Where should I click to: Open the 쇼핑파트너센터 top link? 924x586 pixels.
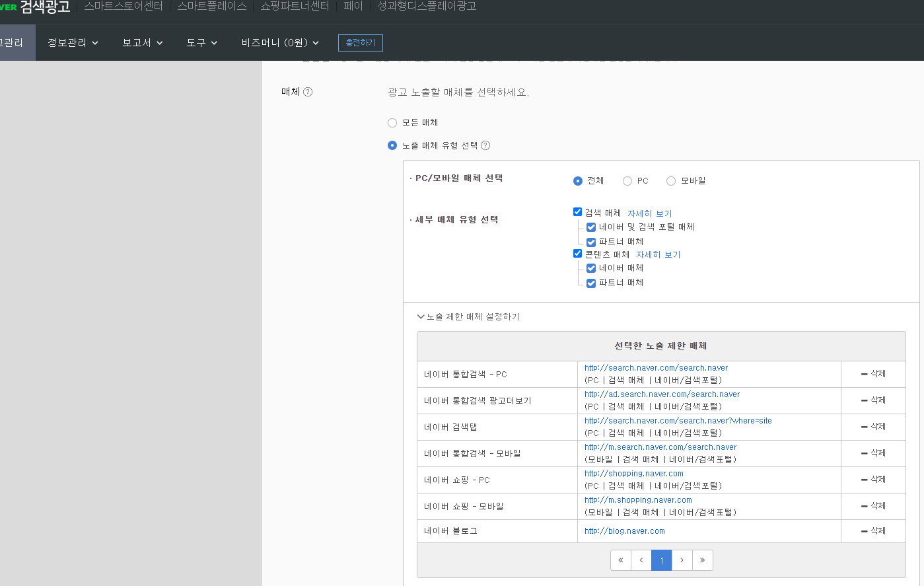(x=295, y=6)
